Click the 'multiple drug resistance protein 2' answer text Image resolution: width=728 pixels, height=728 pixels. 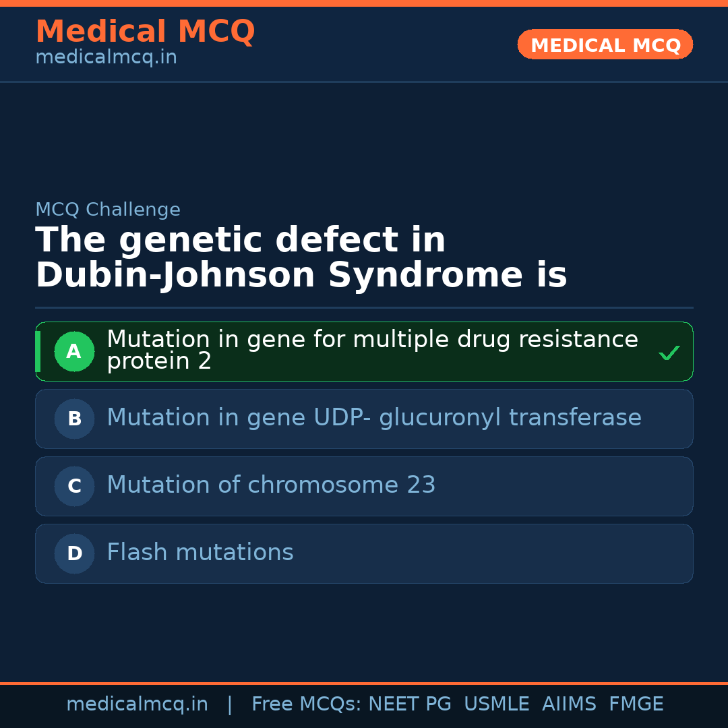point(372,351)
